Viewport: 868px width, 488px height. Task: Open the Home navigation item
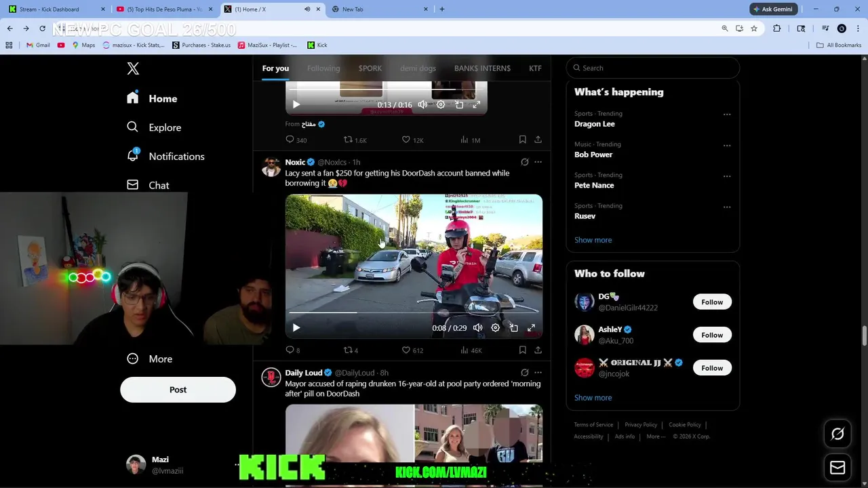[152, 98]
